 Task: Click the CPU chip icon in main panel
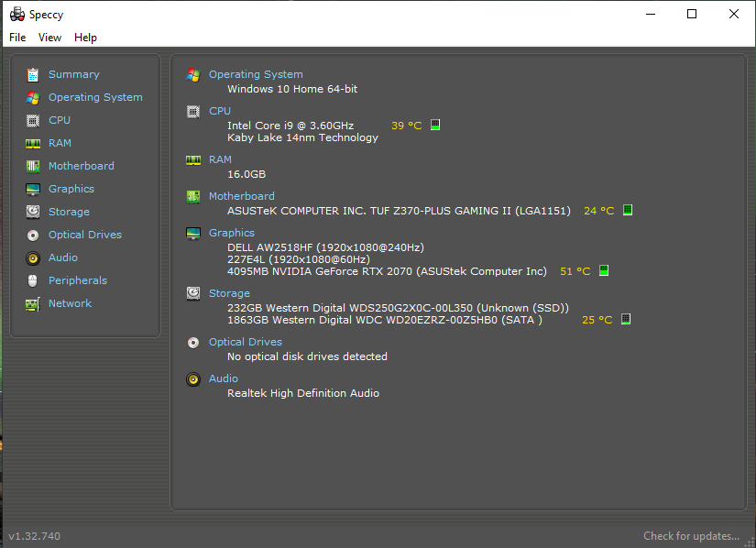coord(193,112)
